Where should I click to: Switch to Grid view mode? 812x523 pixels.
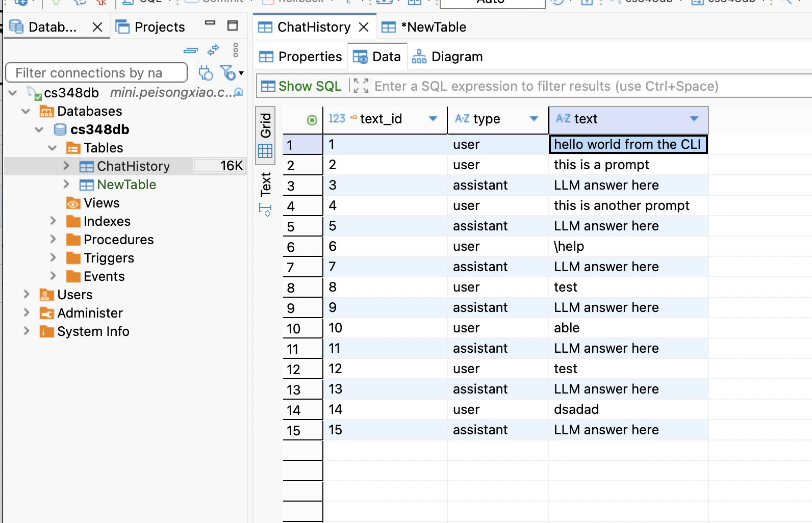click(x=265, y=135)
